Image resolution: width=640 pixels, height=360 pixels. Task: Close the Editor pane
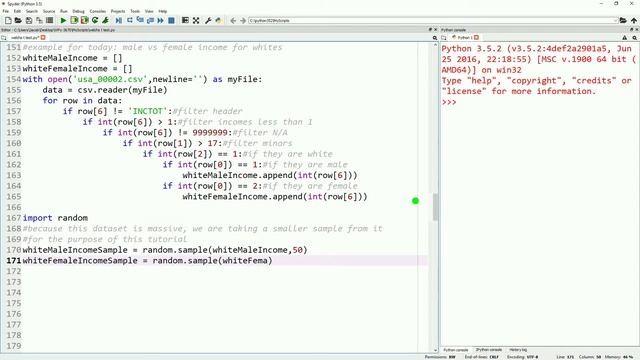click(435, 30)
